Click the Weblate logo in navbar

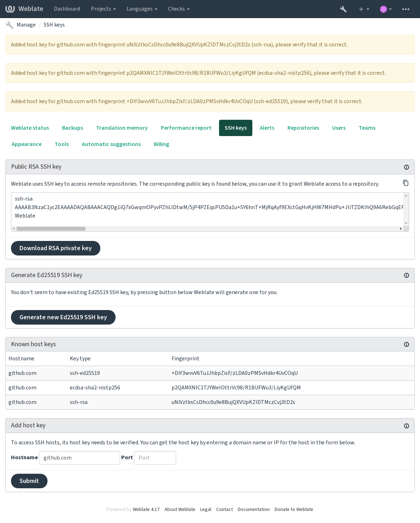coord(24,9)
